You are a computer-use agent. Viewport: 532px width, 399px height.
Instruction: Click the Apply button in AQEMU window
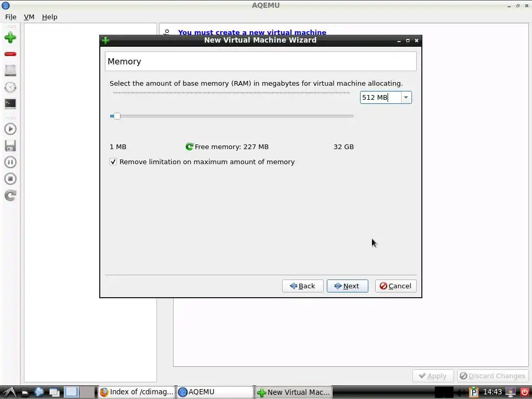click(433, 376)
